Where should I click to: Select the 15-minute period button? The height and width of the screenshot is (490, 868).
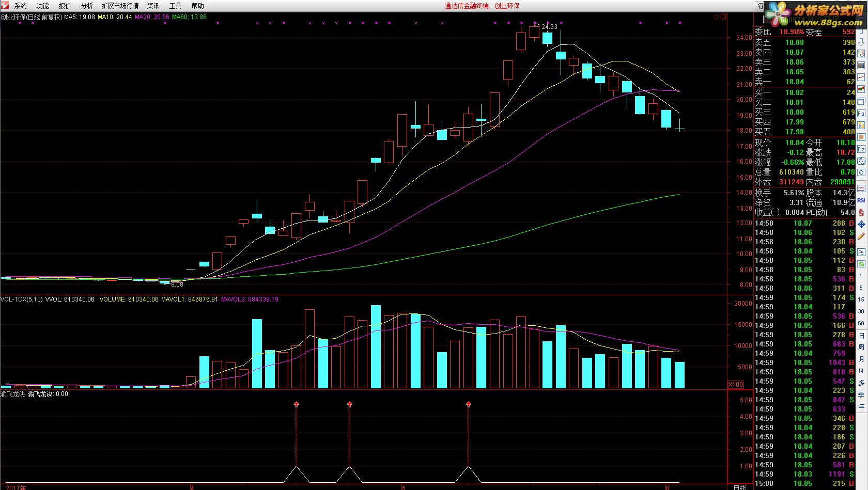[x=861, y=300]
